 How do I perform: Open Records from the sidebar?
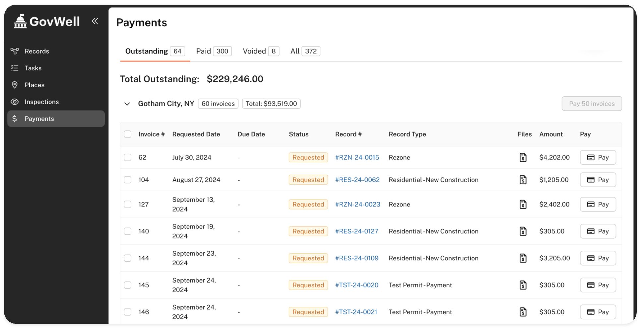(36, 51)
